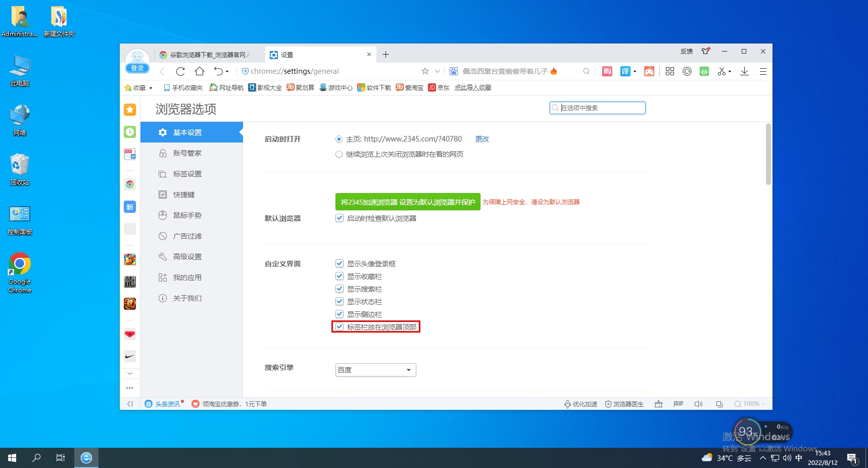Viewport: 868px width, 468px height.
Task: Open 点此导入收藏 bookmark link
Action: (x=473, y=88)
